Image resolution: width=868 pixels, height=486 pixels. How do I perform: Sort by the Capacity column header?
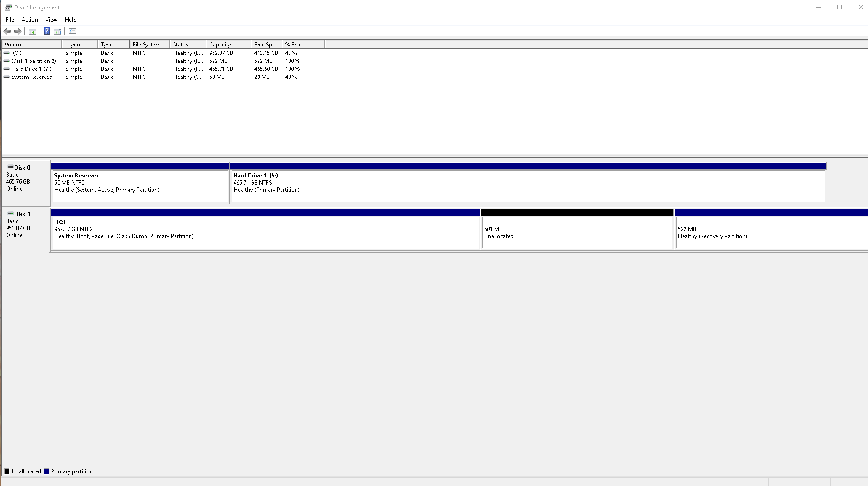(228, 45)
